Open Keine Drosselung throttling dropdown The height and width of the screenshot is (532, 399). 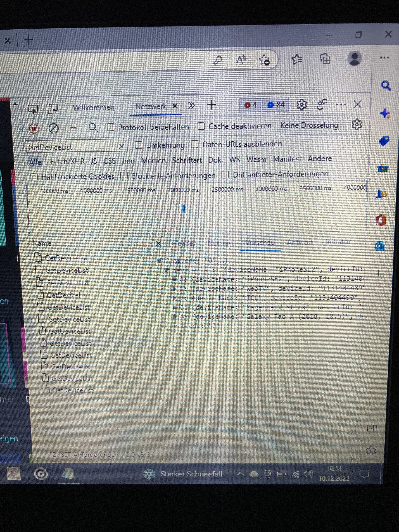[309, 125]
